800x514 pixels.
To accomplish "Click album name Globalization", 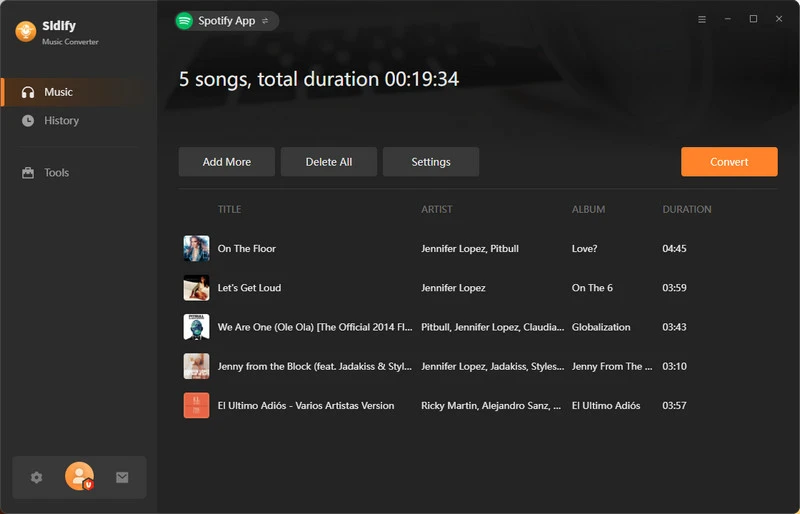I will (x=601, y=327).
